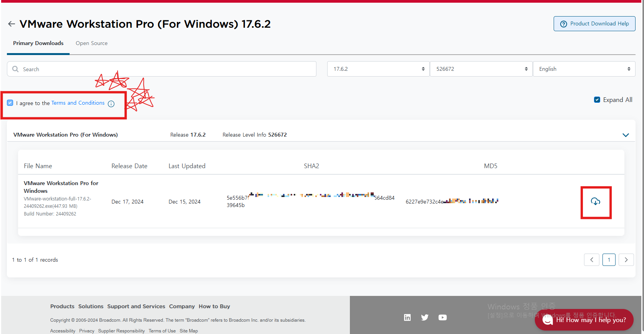The height and width of the screenshot is (334, 644).
Task: Click the Dec 17, 2024 release date cell
Action: 127,202
